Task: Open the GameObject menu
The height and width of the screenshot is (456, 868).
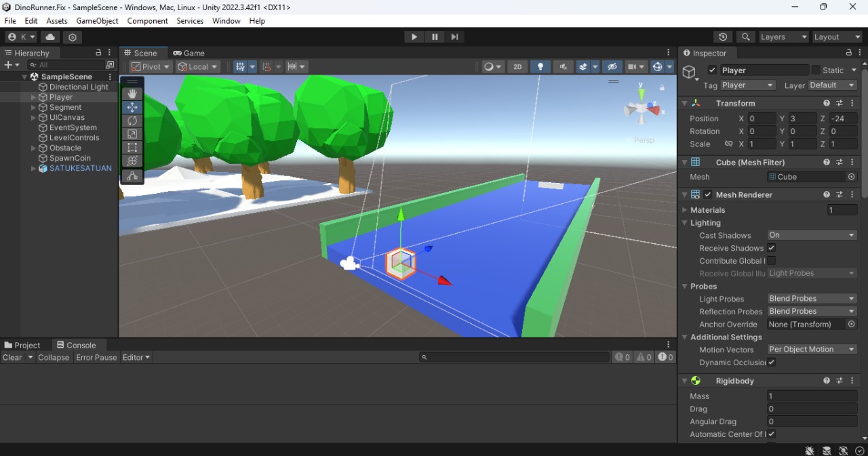Action: pos(97,21)
